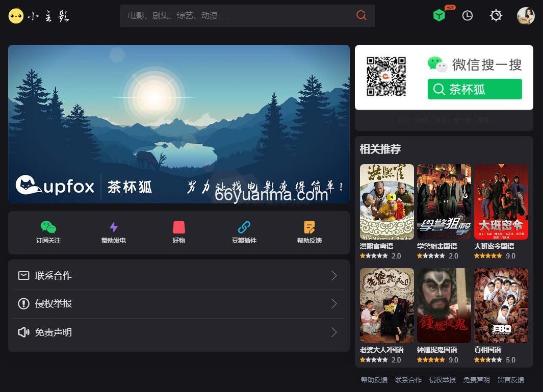Open the 订阅关注 WeChat icon

47,228
